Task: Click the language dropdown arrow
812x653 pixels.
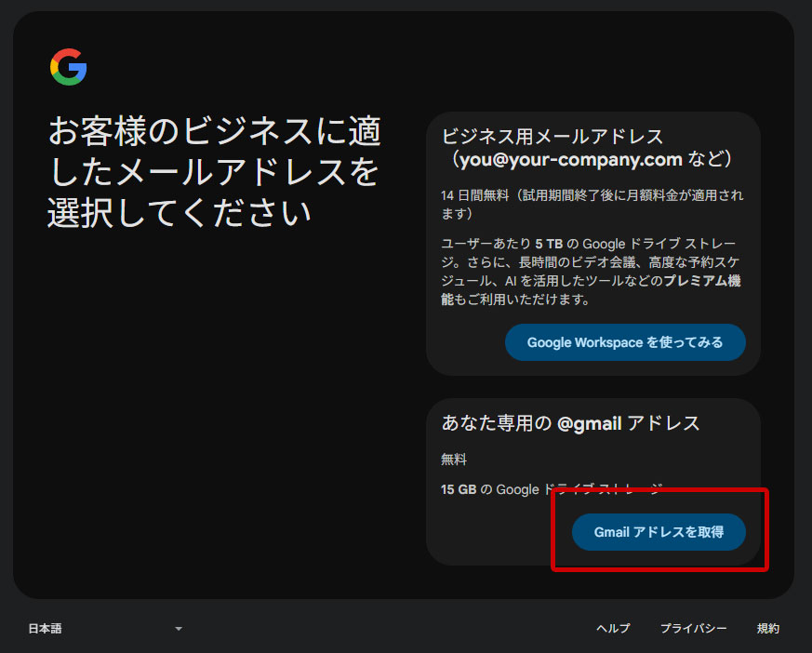Action: (x=179, y=629)
